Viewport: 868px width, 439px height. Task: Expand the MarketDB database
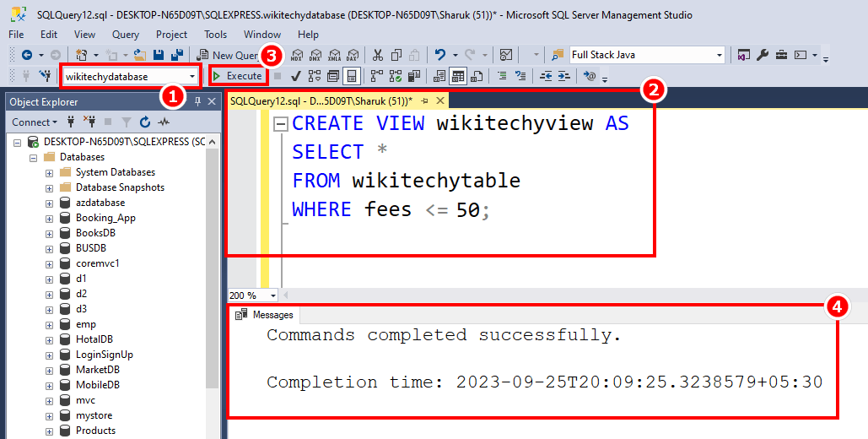pyautogui.click(x=49, y=371)
